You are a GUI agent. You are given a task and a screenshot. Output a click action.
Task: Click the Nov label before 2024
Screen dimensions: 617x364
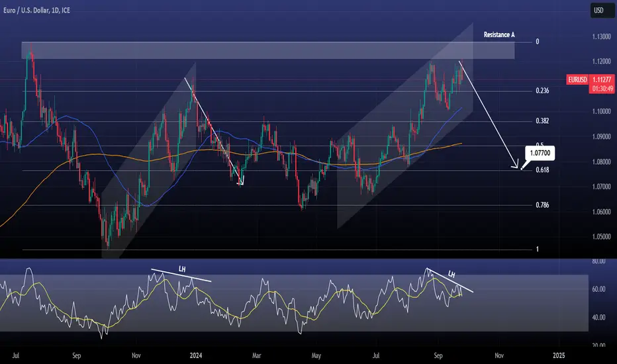click(136, 356)
